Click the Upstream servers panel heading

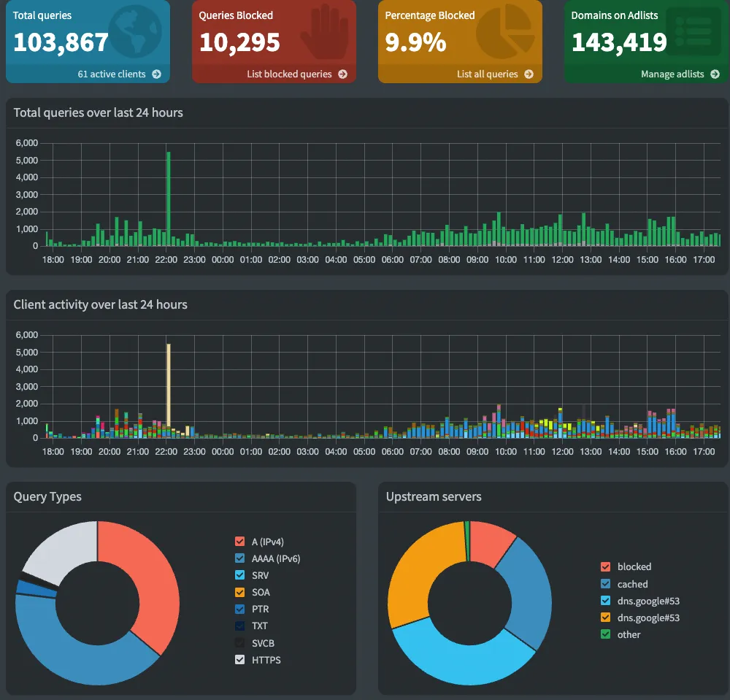[434, 496]
